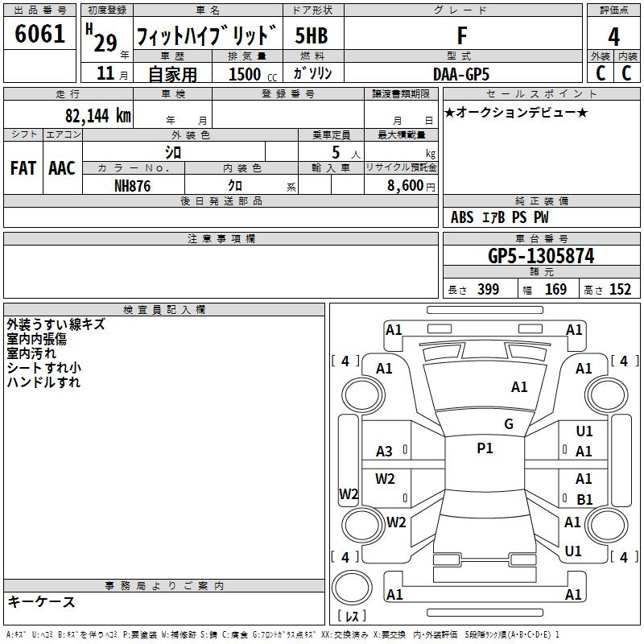Click the sales point オークションデビュー text
Screen dimensions: 644x644
516,112
